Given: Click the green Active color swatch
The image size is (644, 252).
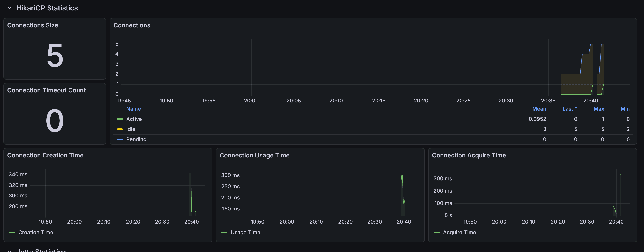Looking at the screenshot, I should (x=120, y=119).
